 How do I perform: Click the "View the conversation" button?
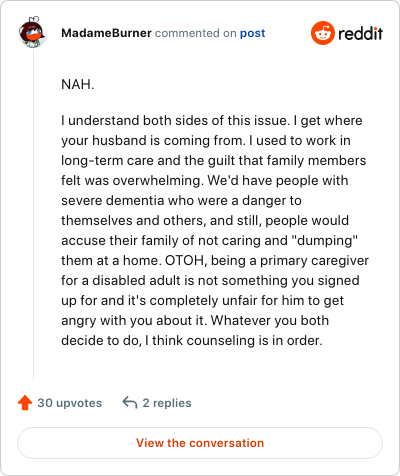[x=200, y=443]
